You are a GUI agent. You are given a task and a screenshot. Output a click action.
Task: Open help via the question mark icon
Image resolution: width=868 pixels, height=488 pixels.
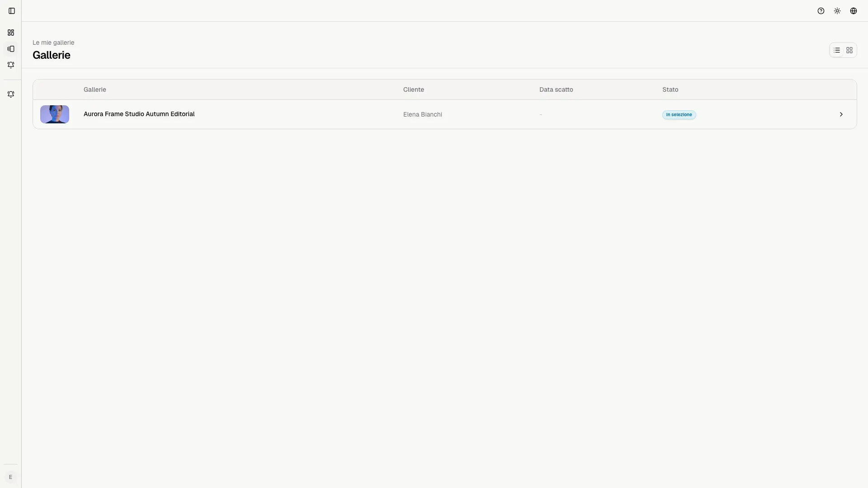click(x=821, y=11)
